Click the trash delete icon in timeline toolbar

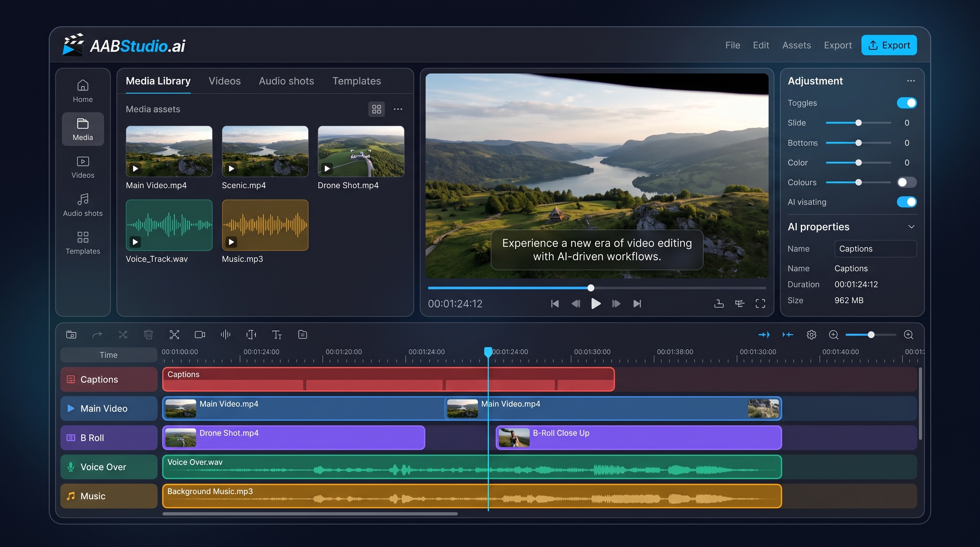(x=148, y=334)
